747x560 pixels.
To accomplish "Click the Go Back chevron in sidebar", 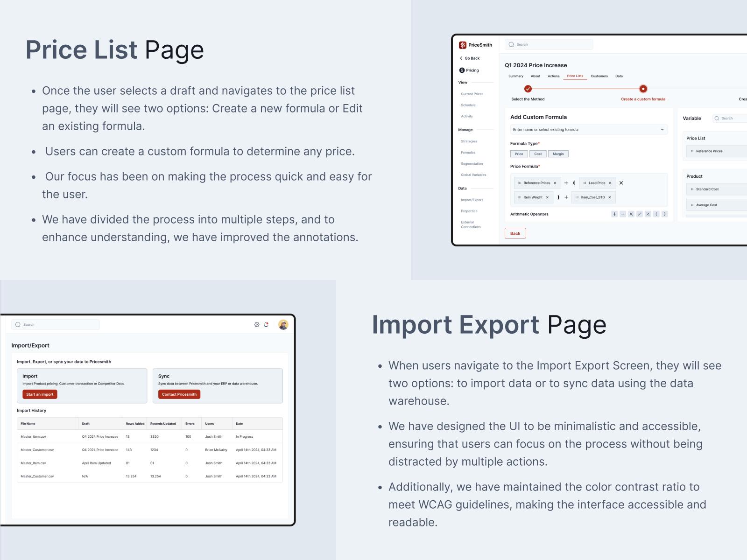I will (461, 58).
